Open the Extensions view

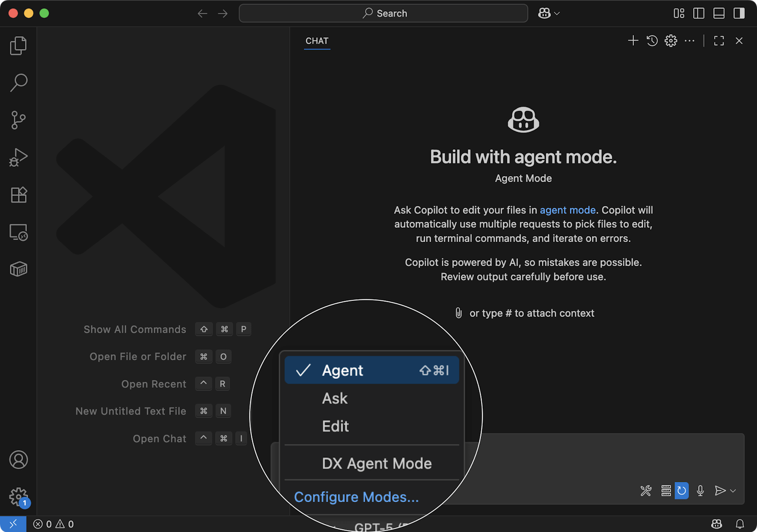[x=19, y=194]
